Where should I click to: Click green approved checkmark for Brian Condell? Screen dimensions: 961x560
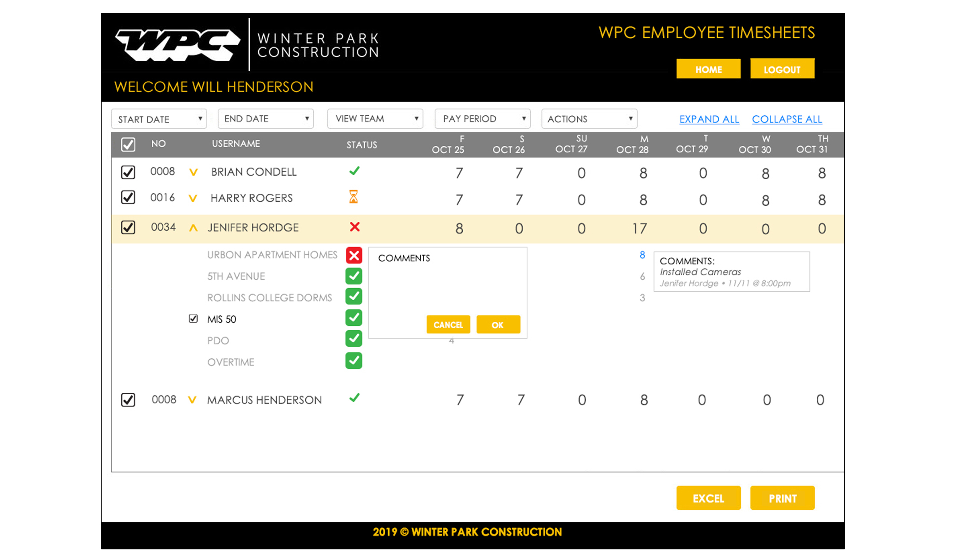(354, 171)
